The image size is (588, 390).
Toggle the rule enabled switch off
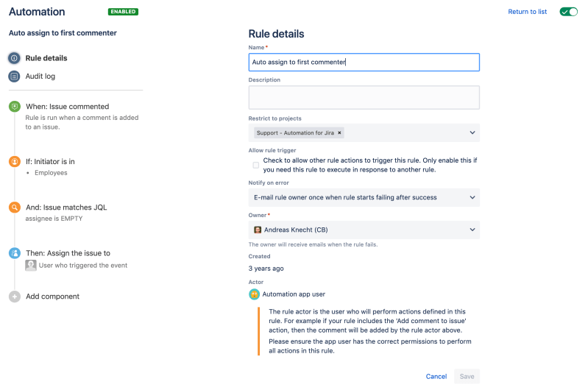point(569,12)
